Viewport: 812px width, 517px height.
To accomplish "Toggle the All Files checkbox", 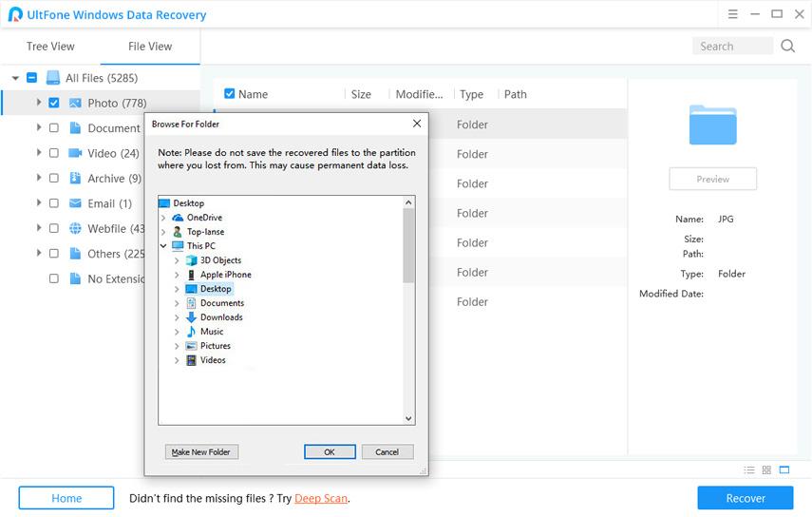I will (x=31, y=78).
